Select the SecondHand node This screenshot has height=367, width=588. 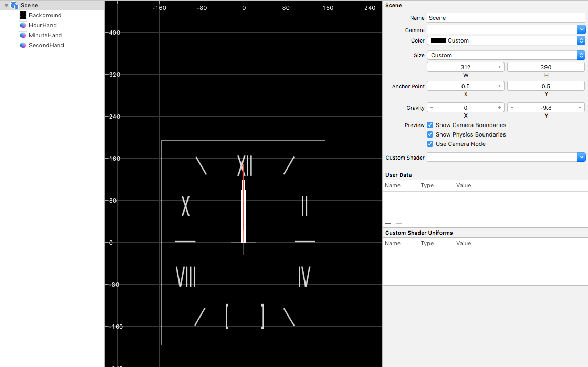point(46,45)
